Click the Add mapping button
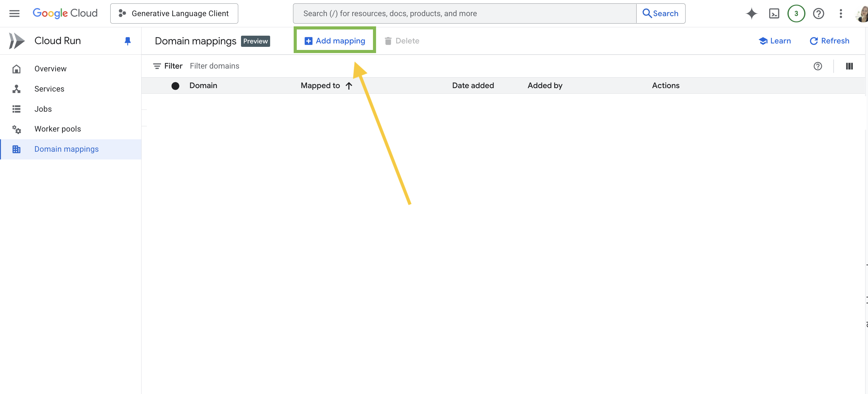The height and width of the screenshot is (394, 868). 335,41
